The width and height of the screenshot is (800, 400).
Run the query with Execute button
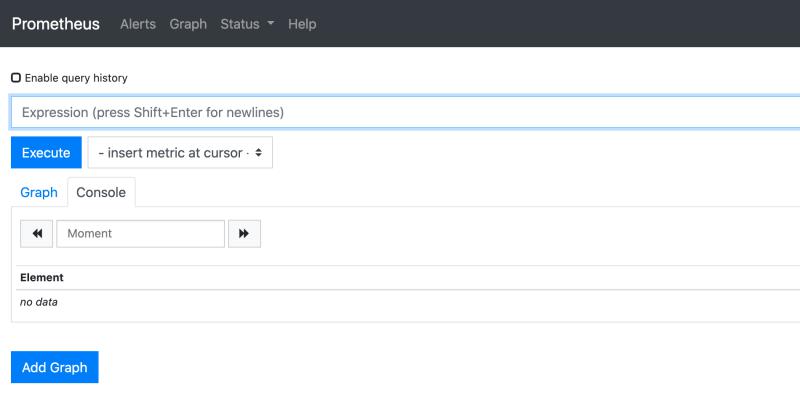(x=46, y=153)
